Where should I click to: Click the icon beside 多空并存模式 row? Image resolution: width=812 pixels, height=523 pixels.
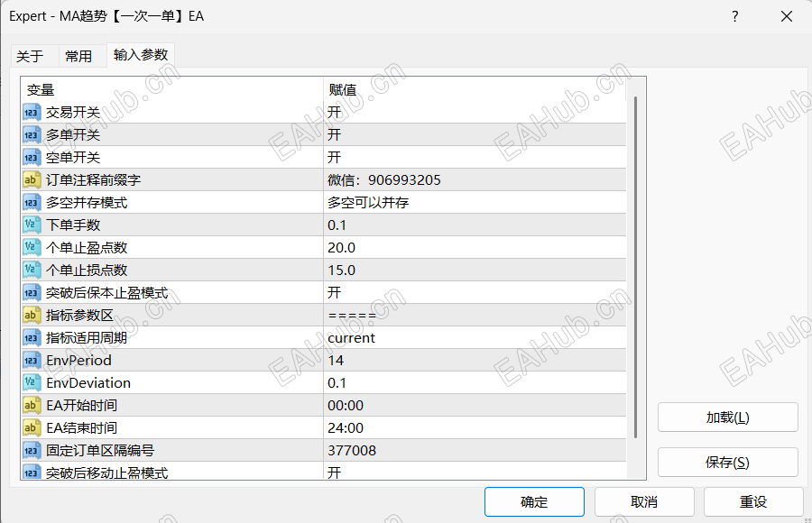32,203
